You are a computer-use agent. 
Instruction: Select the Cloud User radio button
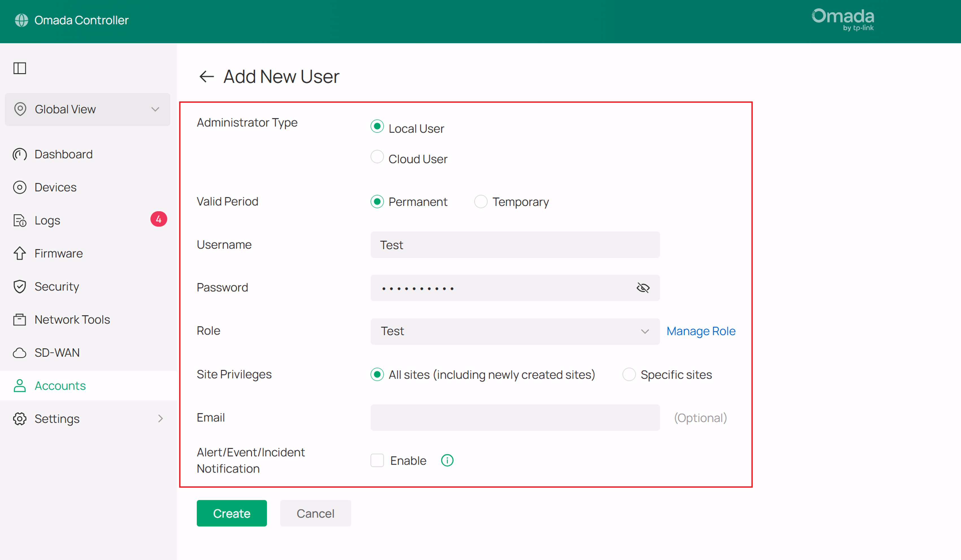[377, 157]
